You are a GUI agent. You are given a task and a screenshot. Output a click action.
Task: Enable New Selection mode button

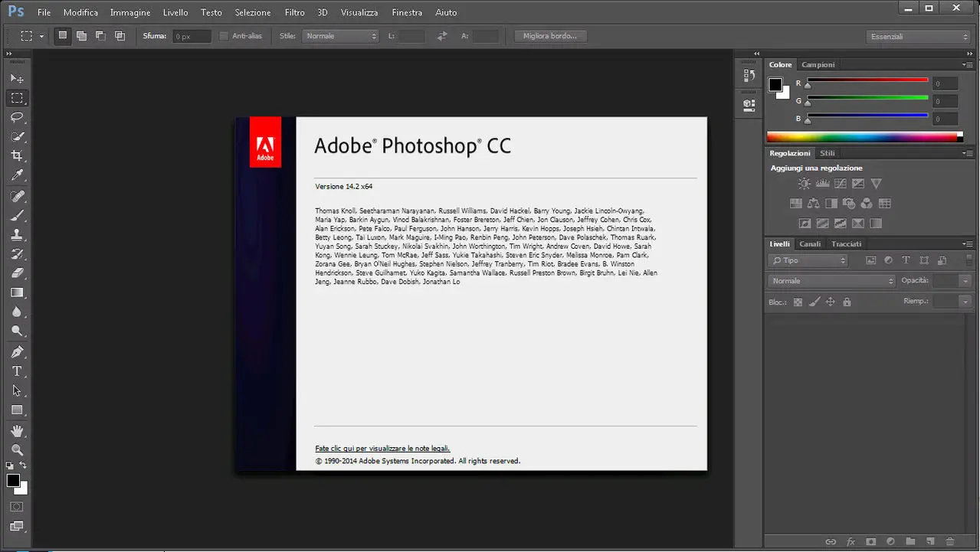pos(63,35)
